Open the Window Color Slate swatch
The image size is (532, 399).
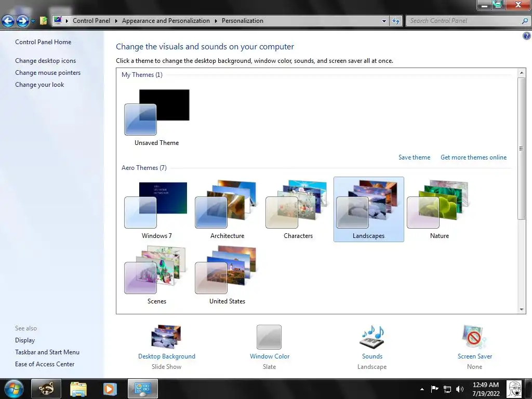[269, 337]
